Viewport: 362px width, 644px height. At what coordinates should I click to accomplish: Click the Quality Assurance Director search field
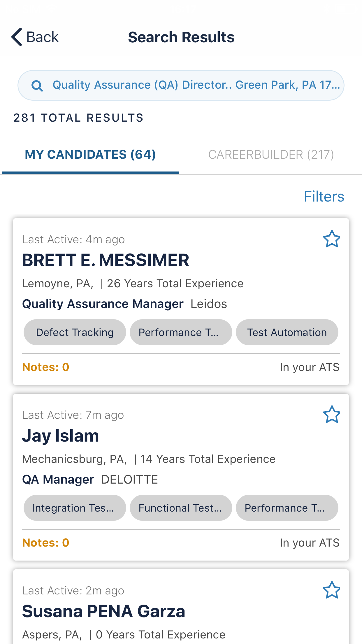[196, 85]
